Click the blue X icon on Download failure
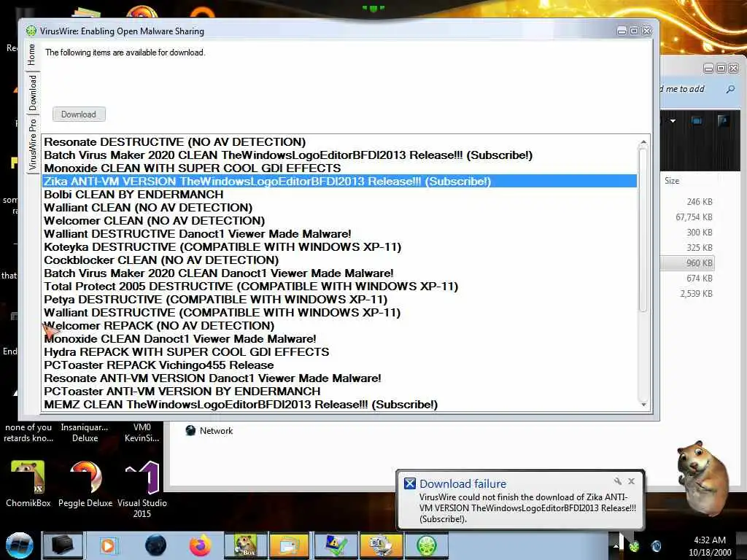 click(x=410, y=483)
